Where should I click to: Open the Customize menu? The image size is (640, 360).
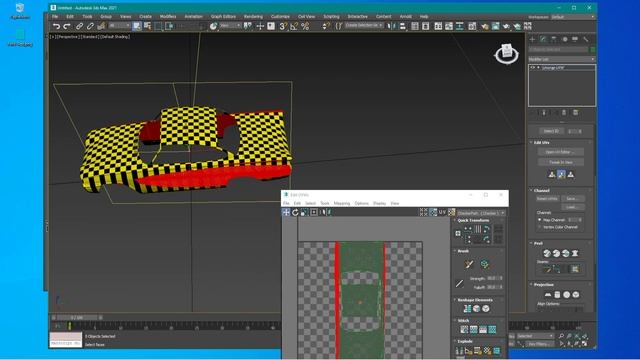[280, 17]
